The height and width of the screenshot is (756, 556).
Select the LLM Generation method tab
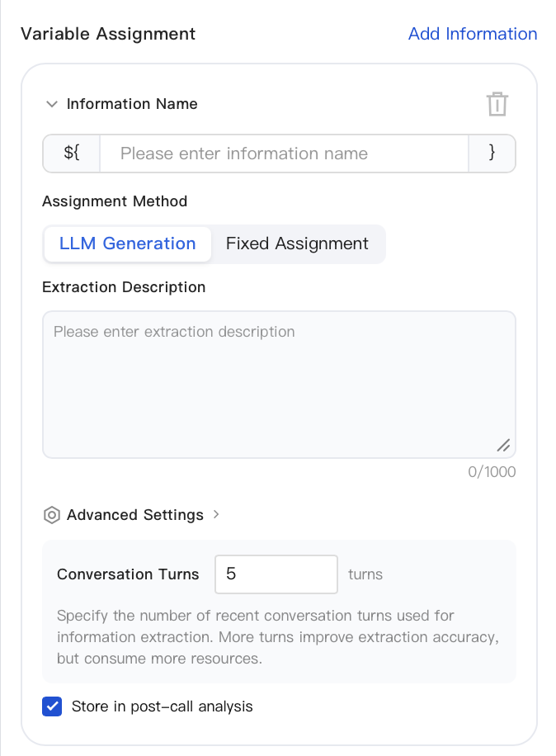(128, 244)
